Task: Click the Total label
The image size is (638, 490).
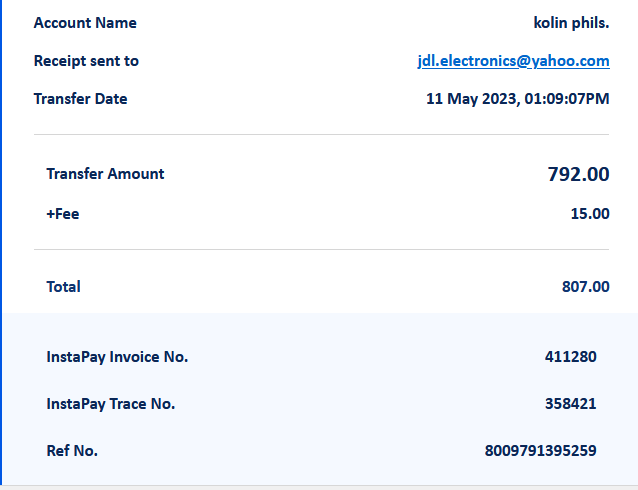Action: coord(63,287)
